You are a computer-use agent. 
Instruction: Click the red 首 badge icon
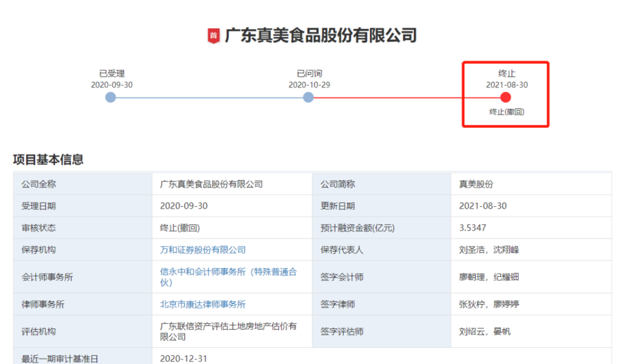point(213,36)
